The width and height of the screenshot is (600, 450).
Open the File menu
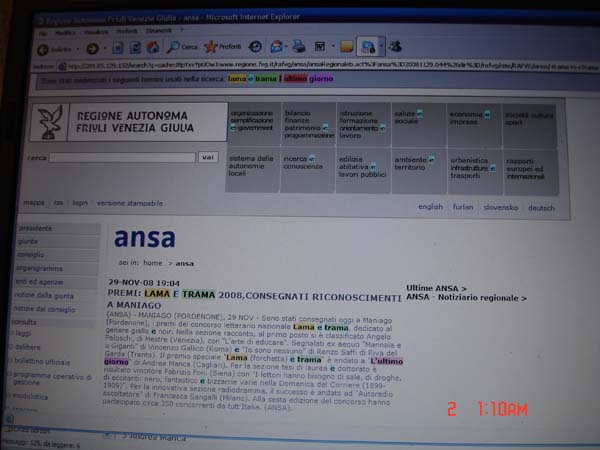coord(43,34)
